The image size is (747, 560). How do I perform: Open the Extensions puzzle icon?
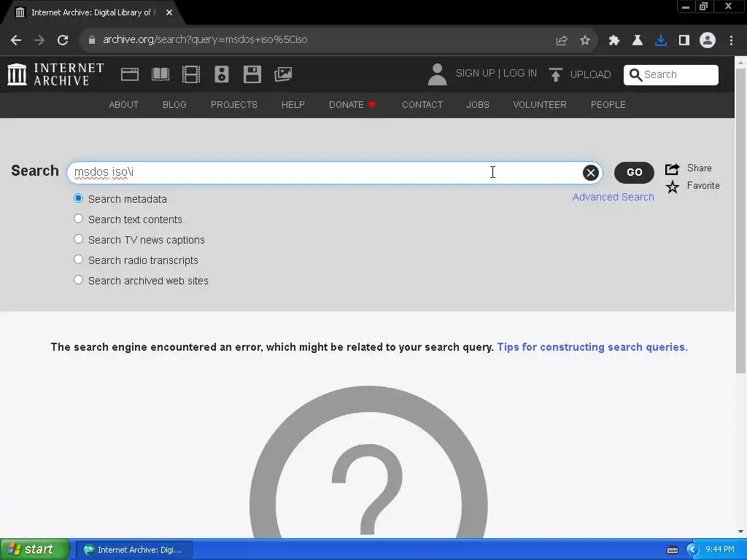pyautogui.click(x=614, y=41)
